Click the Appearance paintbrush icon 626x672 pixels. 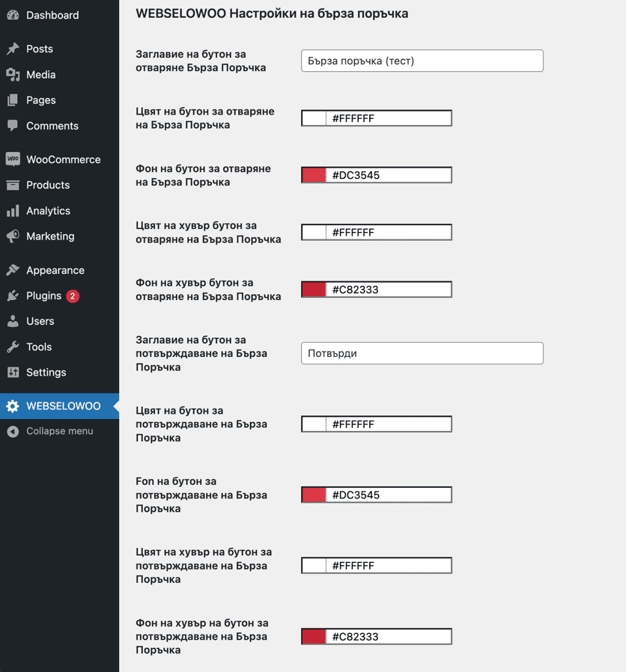(x=13, y=270)
